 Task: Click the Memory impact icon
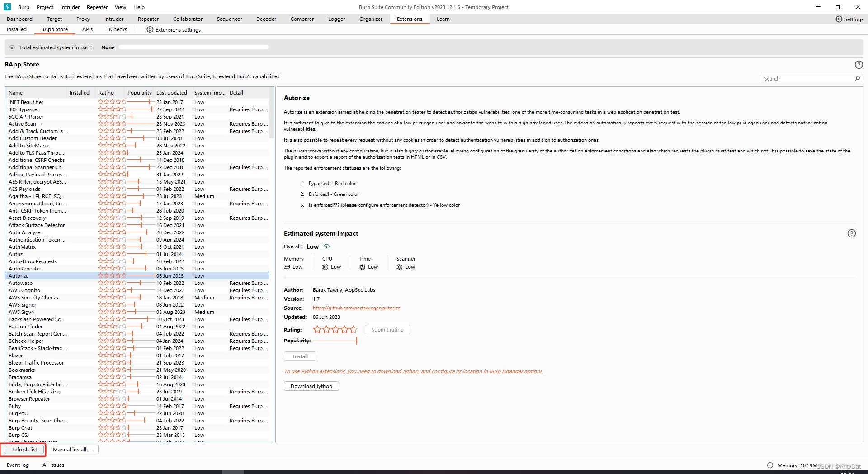tap(287, 267)
